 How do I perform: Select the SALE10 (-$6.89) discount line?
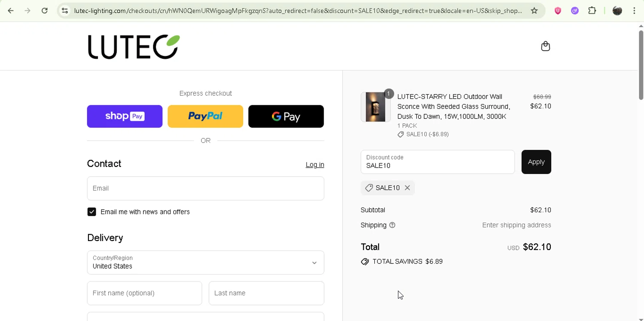[427, 135]
